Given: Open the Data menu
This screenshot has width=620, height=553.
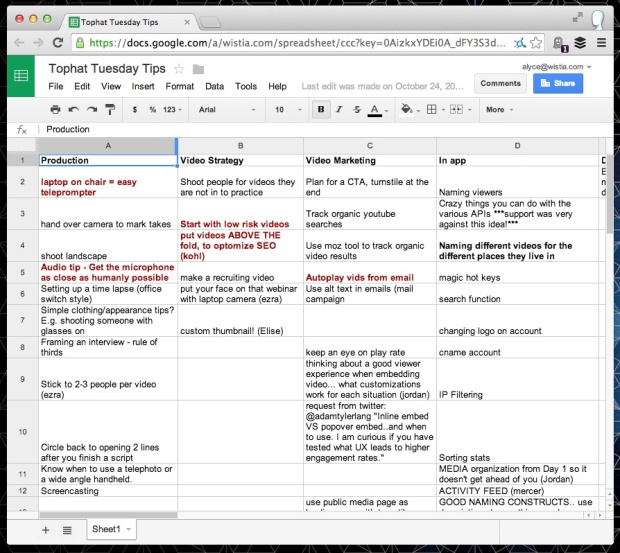Looking at the screenshot, I should point(214,86).
